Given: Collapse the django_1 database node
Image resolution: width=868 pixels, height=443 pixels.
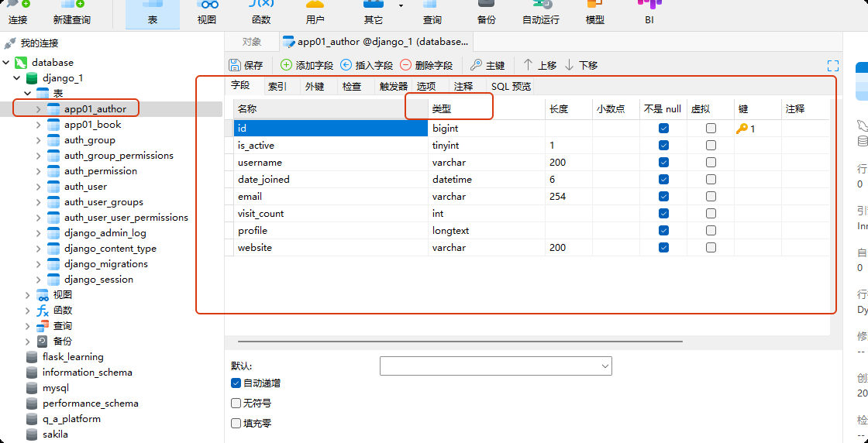Looking at the screenshot, I should point(16,78).
